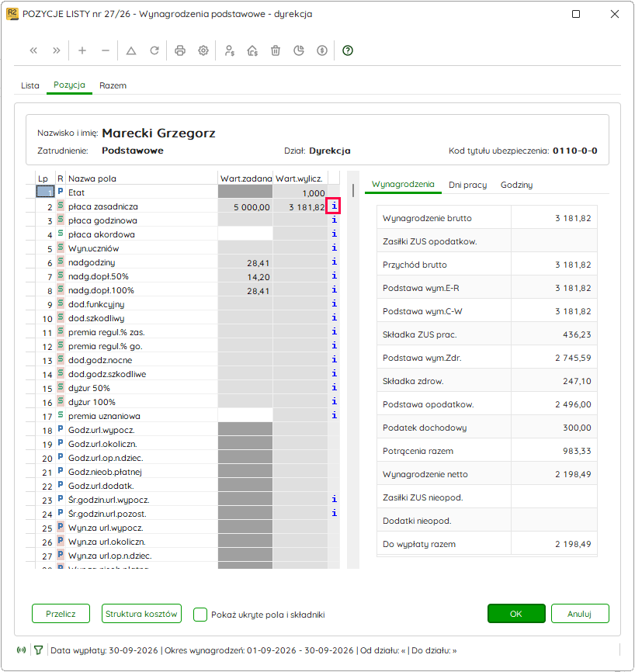This screenshot has height=672, width=635.
Task: Show info for premia uznaniowa row
Action: [334, 415]
